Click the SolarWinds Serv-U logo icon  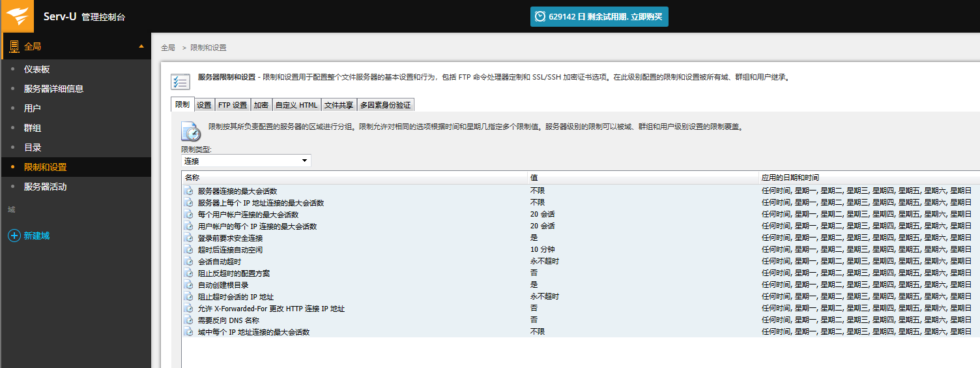click(17, 16)
